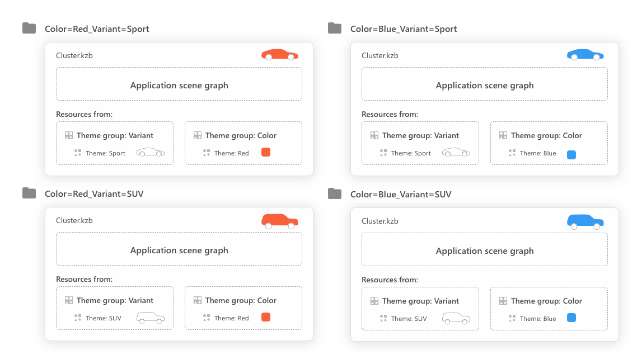Open the Color=Blue_Variant=Sport folder label
The height and width of the screenshot is (364, 642).
click(403, 29)
